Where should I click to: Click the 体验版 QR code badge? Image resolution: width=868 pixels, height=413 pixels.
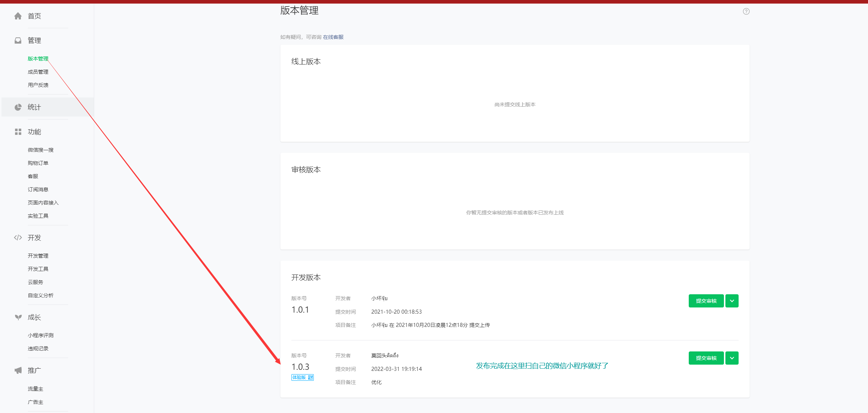[x=302, y=377]
